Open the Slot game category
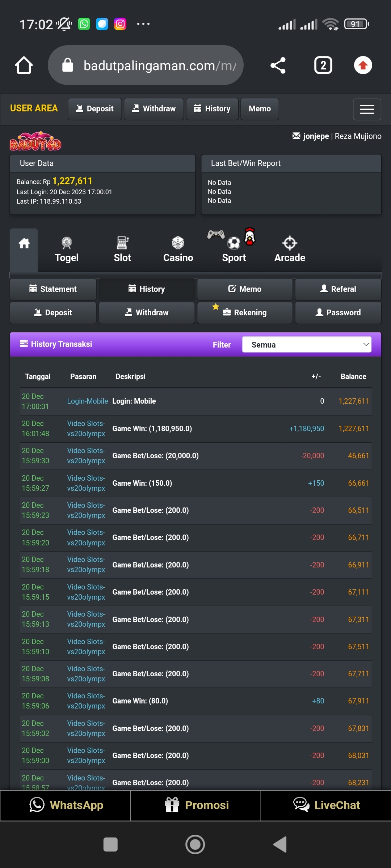The width and height of the screenshot is (391, 868). click(122, 250)
